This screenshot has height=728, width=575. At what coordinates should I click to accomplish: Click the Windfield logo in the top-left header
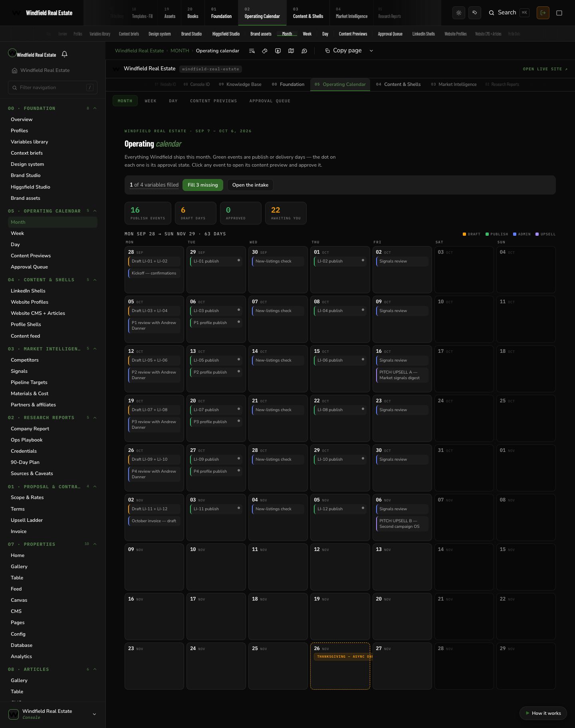tap(16, 13)
